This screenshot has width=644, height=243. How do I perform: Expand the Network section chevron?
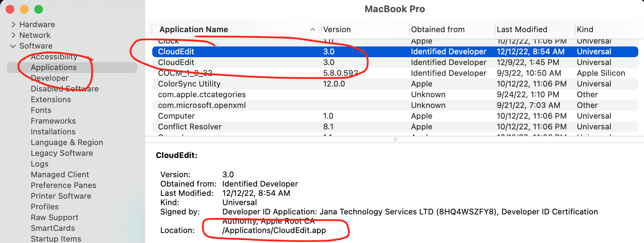click(13, 35)
